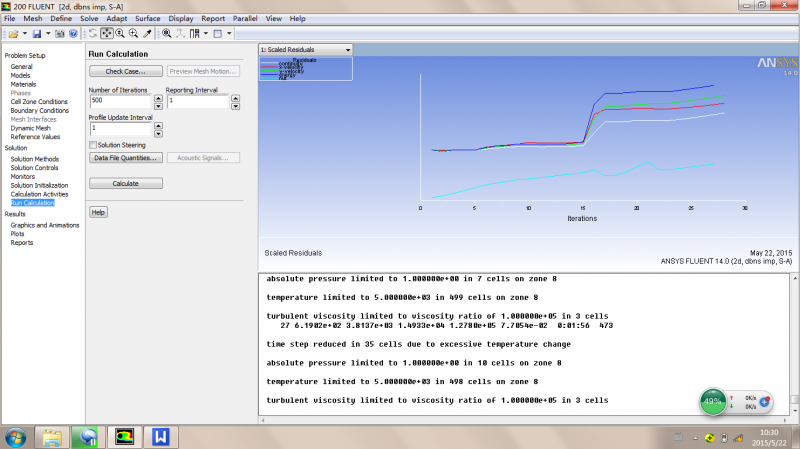Image resolution: width=800 pixels, height=449 pixels.
Task: Select the translate/pan view tool
Action: pyautogui.click(x=107, y=34)
